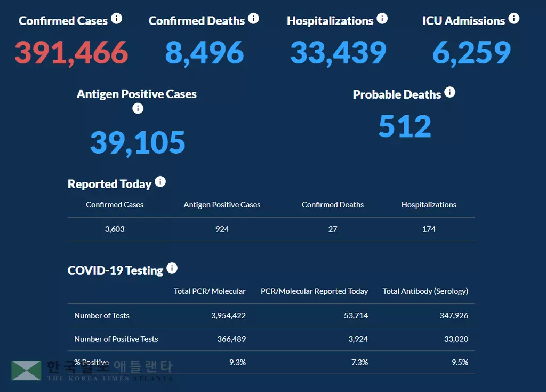546x392 pixels.
Task: Click the Confirmed Cases column header under Reported Today
Action: 115,204
